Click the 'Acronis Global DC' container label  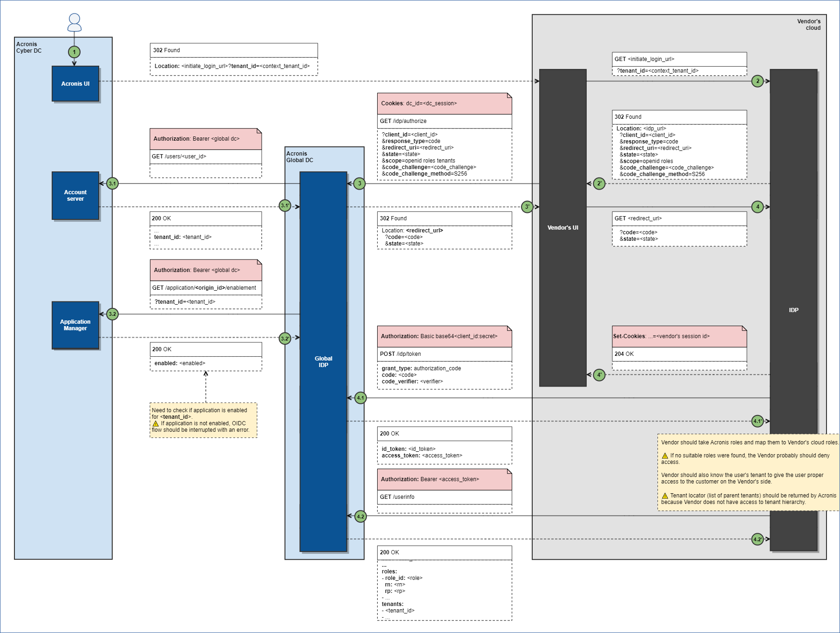click(x=299, y=157)
